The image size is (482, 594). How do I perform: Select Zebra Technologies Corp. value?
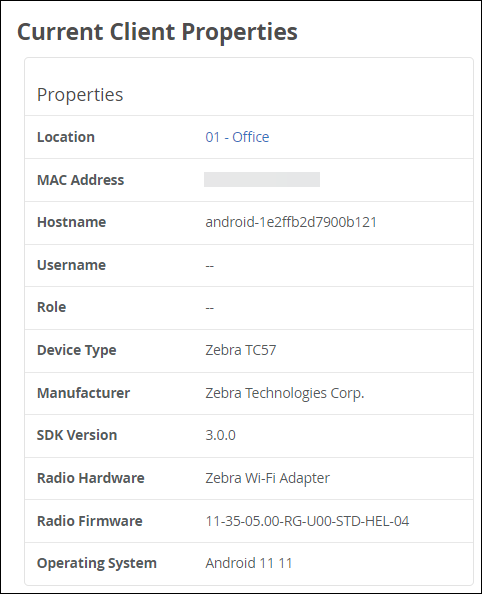coord(285,394)
